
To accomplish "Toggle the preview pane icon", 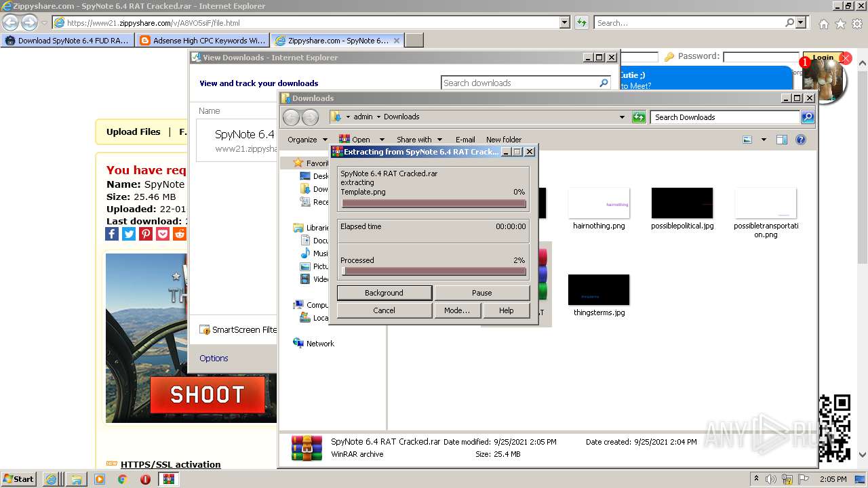I will coord(782,140).
